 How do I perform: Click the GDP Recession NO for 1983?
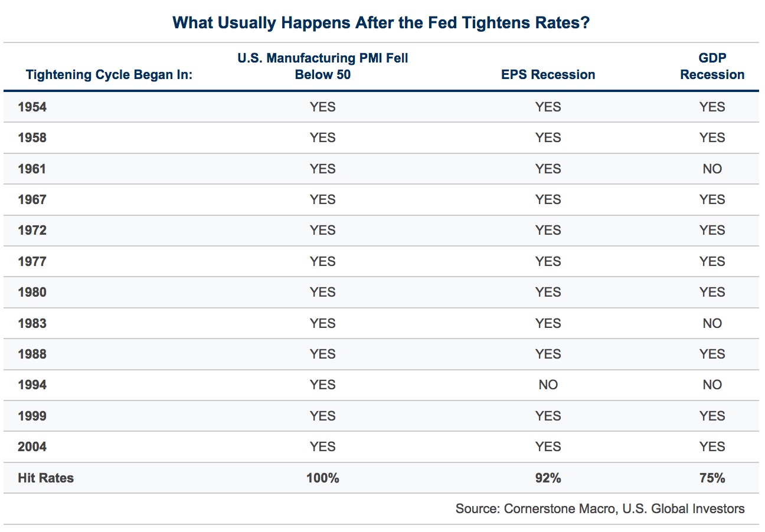pos(712,323)
